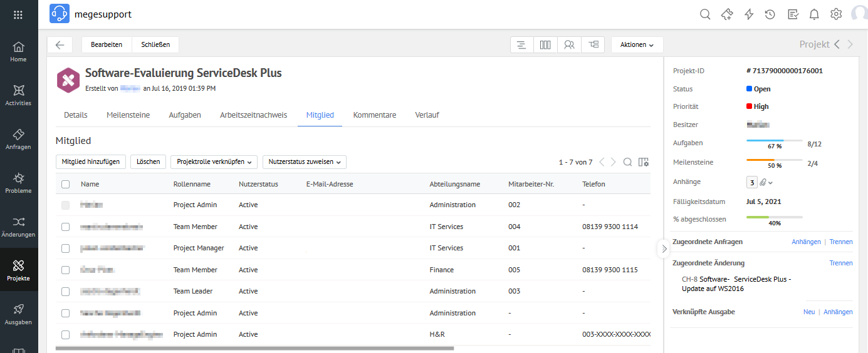Screen dimensions: 868x353
Task: Click the Bearbeiten button
Action: (107, 44)
